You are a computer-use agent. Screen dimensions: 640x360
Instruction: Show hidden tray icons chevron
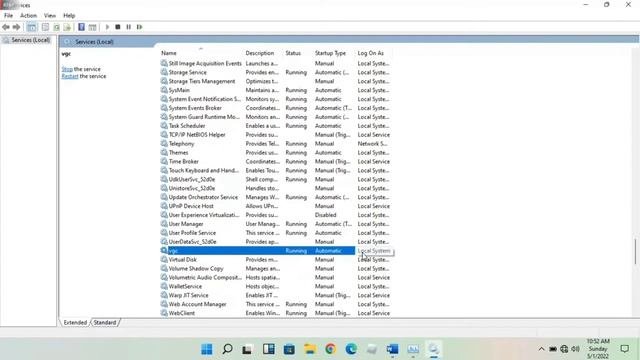coord(542,349)
